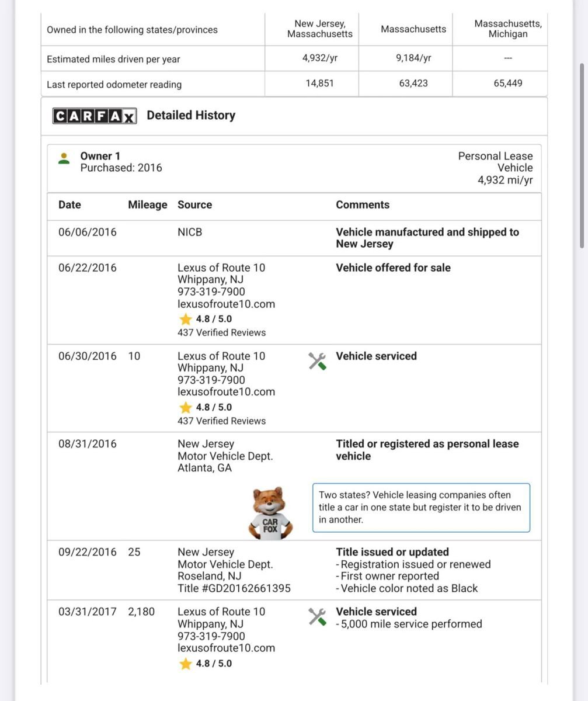
Task: Click star rating icon in 06/30/2016 entry
Action: 186,407
